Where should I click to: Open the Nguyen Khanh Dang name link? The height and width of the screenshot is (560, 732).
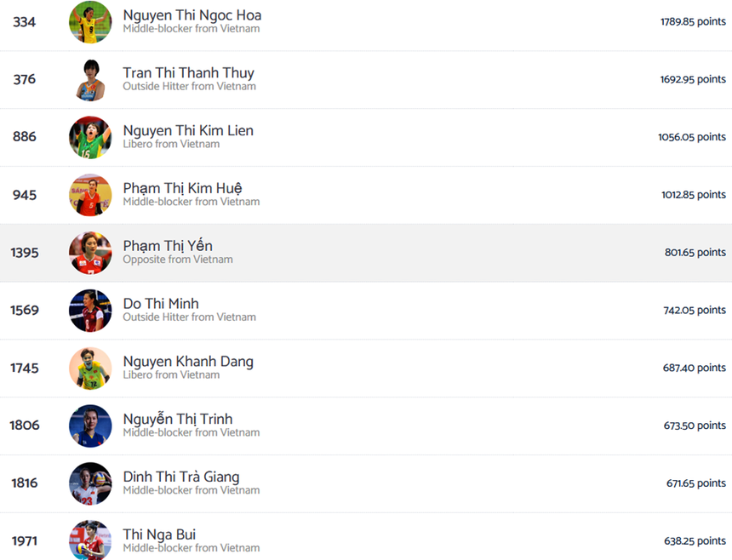pyautogui.click(x=188, y=362)
